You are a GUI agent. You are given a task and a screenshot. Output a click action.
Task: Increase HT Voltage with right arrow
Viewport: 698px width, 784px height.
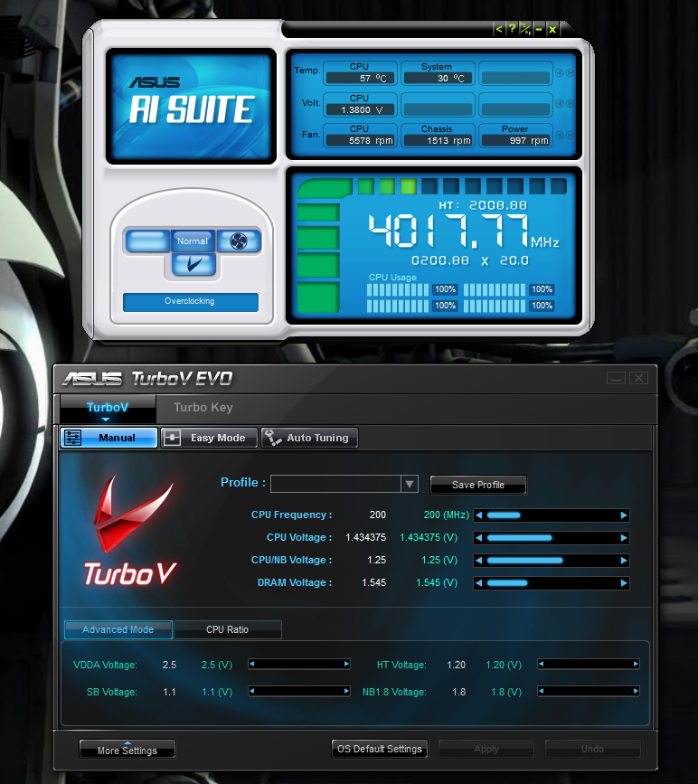point(636,664)
